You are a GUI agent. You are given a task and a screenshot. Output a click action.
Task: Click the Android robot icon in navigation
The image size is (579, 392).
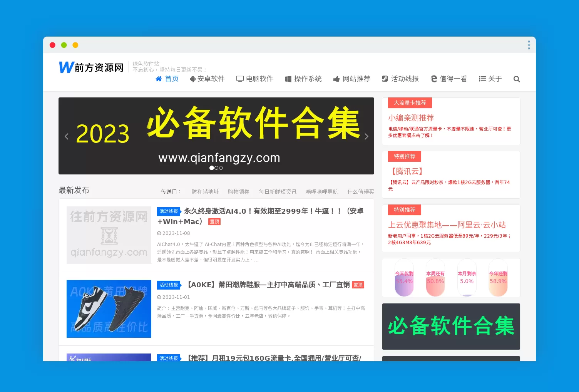coord(192,79)
